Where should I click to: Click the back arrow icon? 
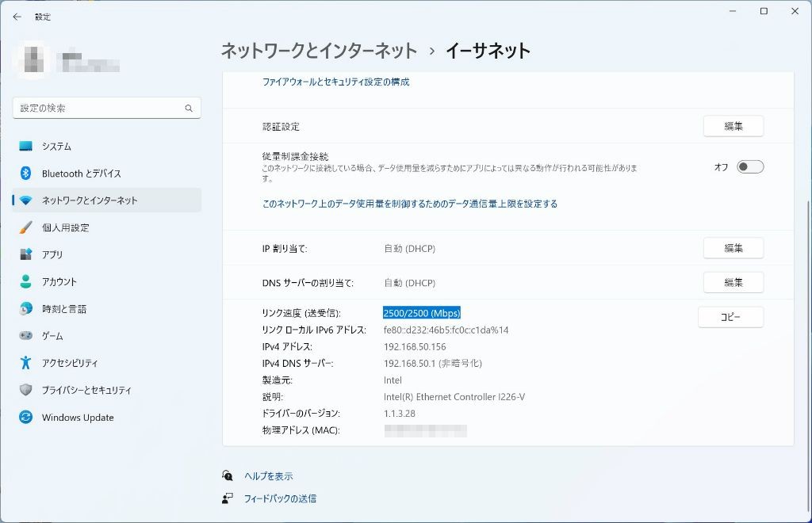pyautogui.click(x=17, y=17)
